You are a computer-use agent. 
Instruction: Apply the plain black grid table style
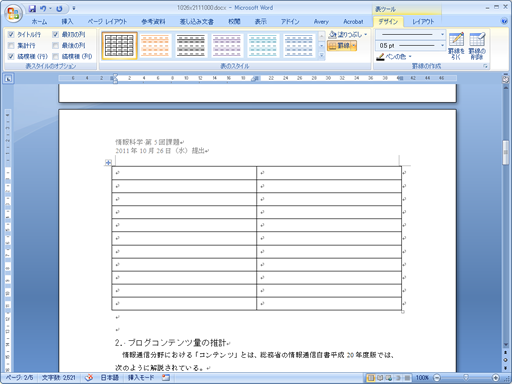(119, 46)
